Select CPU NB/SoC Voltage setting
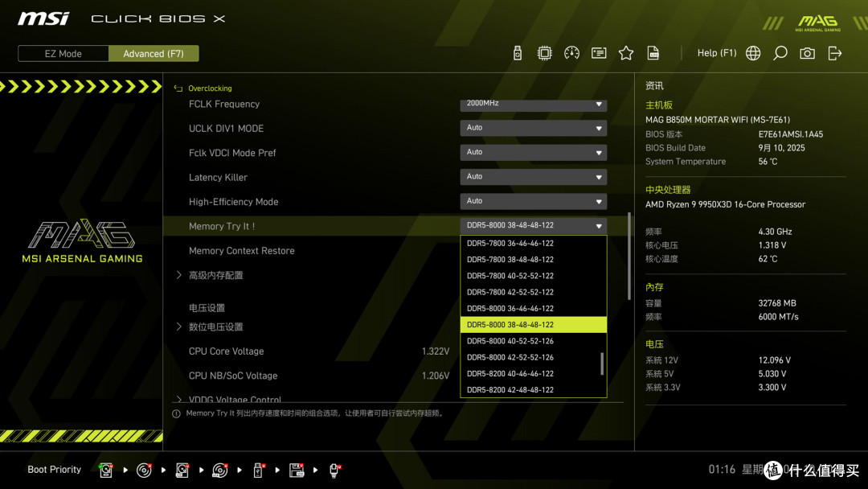This screenshot has height=489, width=868. [x=232, y=376]
